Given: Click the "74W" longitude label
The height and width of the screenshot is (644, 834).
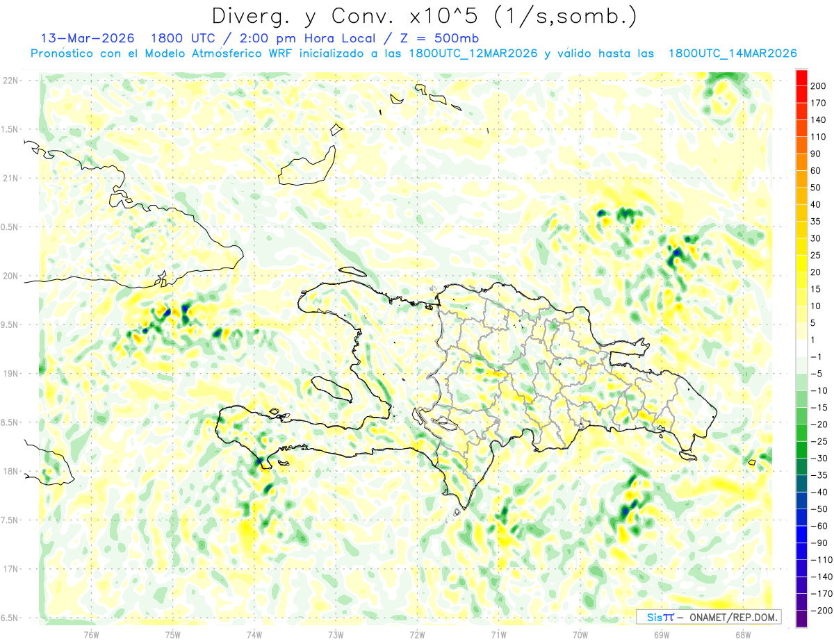Looking at the screenshot, I should (254, 635).
